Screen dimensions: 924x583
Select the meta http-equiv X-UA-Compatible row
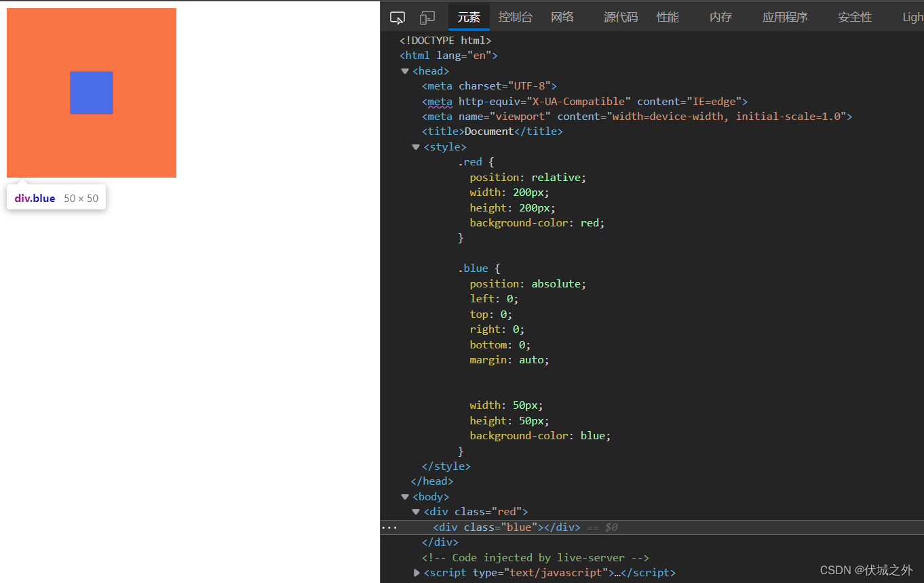pos(585,102)
